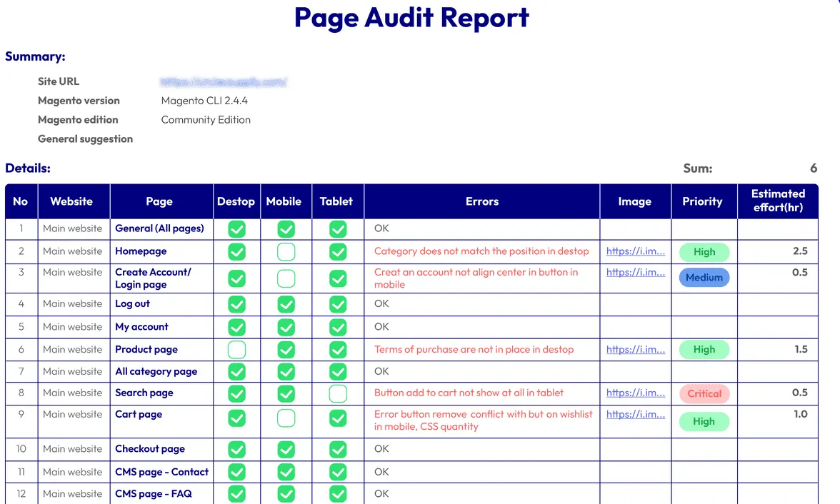This screenshot has height=504, width=840.
Task: Toggle Desktop checkbox in Cart page row
Action: click(237, 418)
